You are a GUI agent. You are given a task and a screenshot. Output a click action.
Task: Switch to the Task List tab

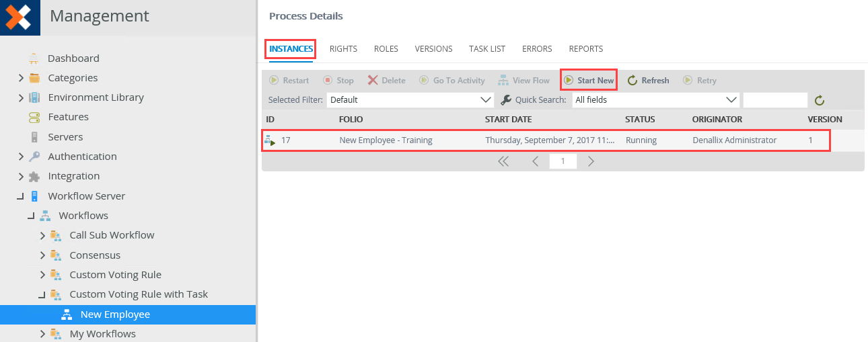tap(487, 49)
